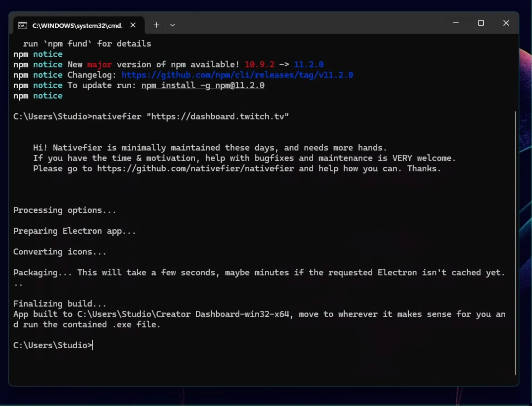Click the blue 11.2.0 version number
The image size is (532, 406).
coord(308,64)
